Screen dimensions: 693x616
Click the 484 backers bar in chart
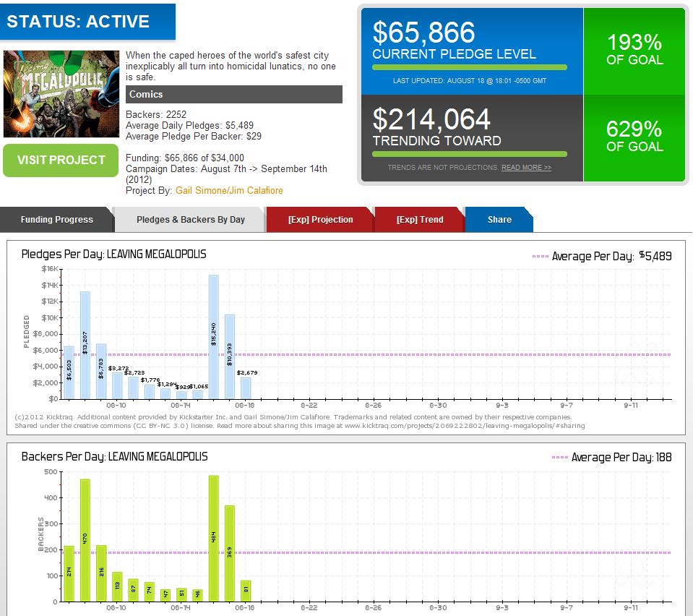point(213,538)
